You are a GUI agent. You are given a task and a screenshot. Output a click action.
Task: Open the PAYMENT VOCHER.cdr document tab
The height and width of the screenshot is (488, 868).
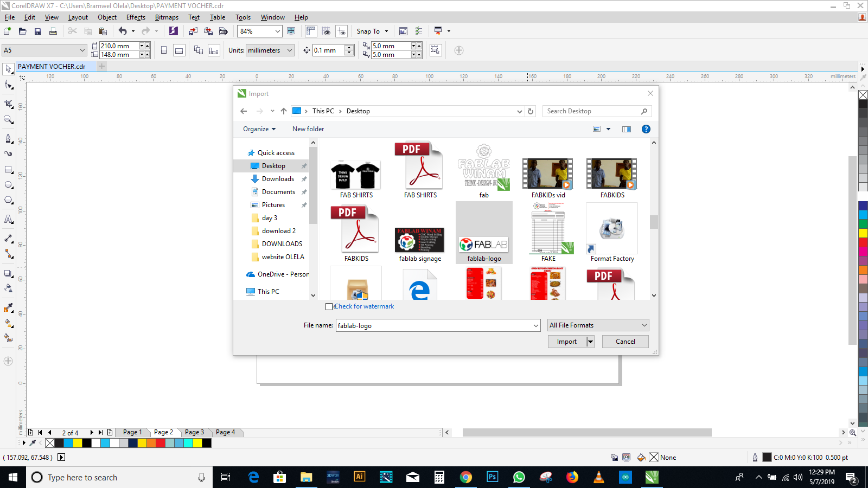[x=52, y=67]
